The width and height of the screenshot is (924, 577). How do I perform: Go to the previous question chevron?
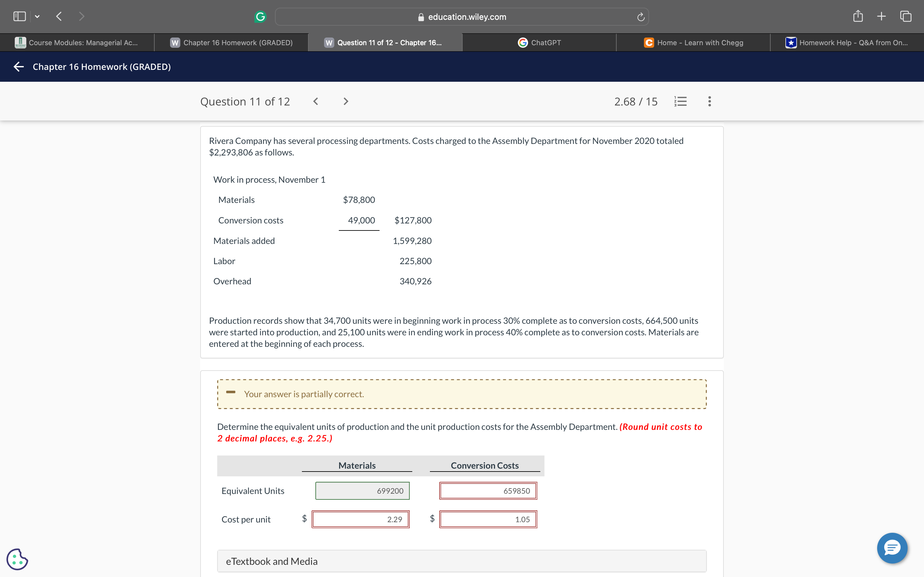pos(316,102)
